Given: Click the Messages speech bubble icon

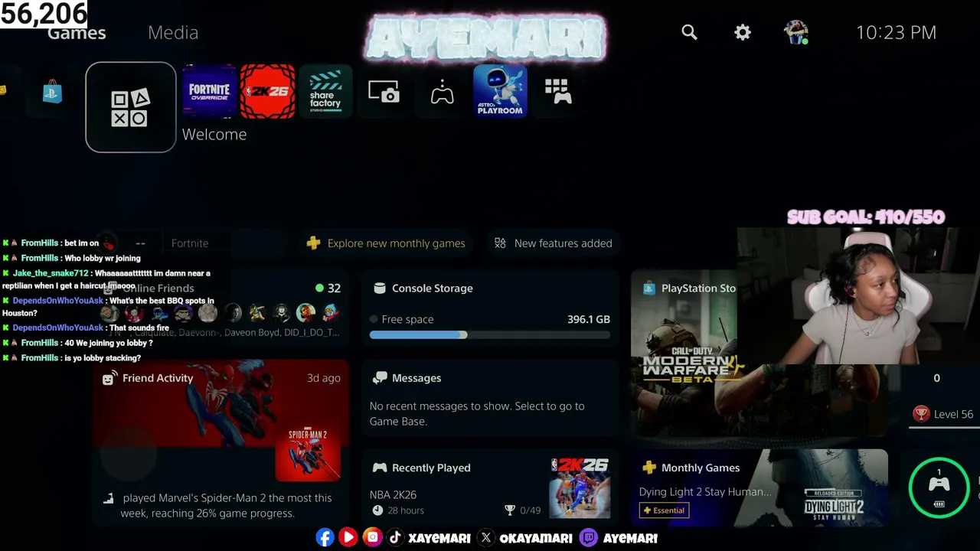Looking at the screenshot, I should (x=379, y=378).
